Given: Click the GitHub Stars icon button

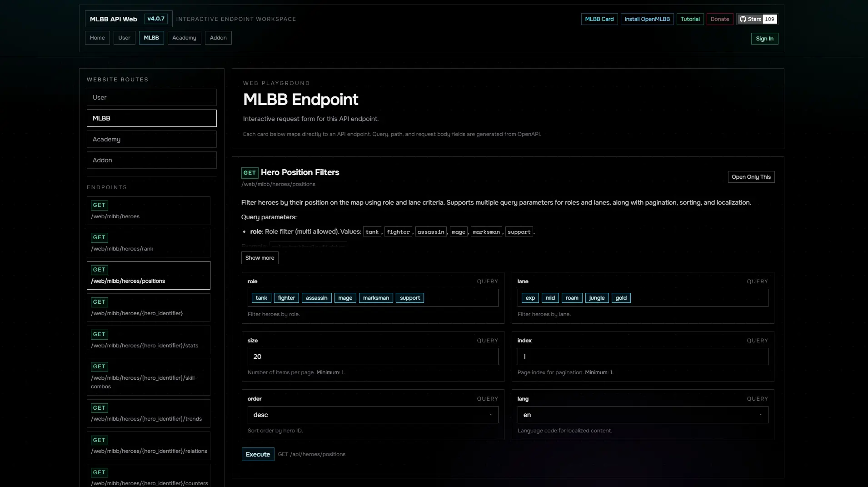Looking at the screenshot, I should click(757, 19).
